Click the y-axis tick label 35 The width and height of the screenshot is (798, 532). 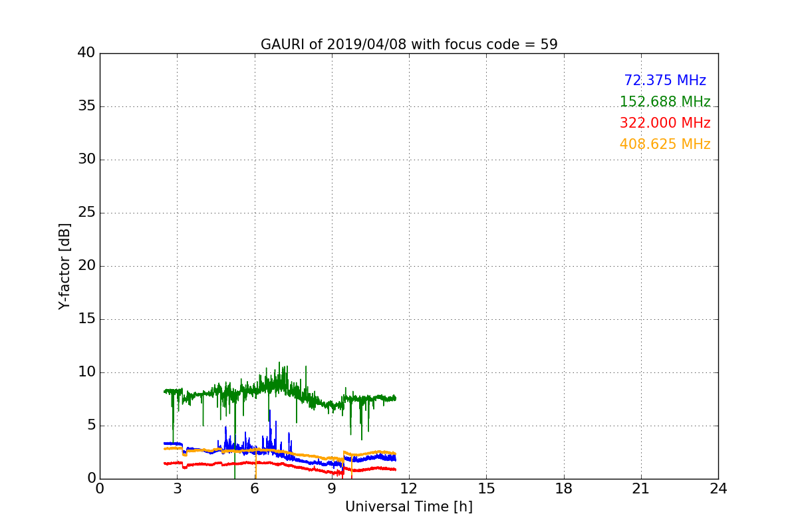pos(86,106)
